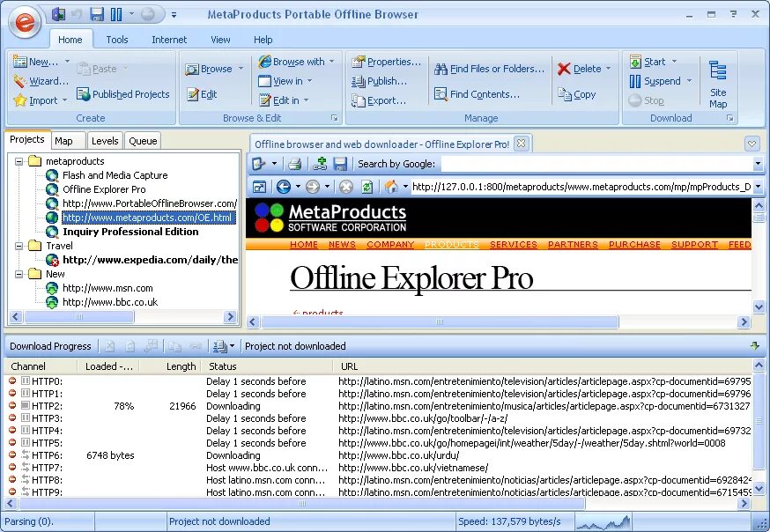Click the browser Home icon
The width and height of the screenshot is (770, 532).
coord(391,187)
